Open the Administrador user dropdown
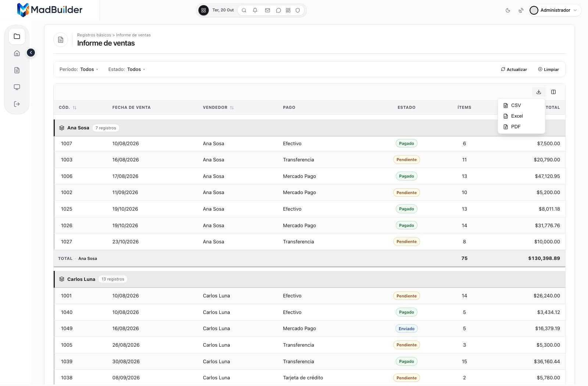Screen dimensions: 588x386 point(555,10)
